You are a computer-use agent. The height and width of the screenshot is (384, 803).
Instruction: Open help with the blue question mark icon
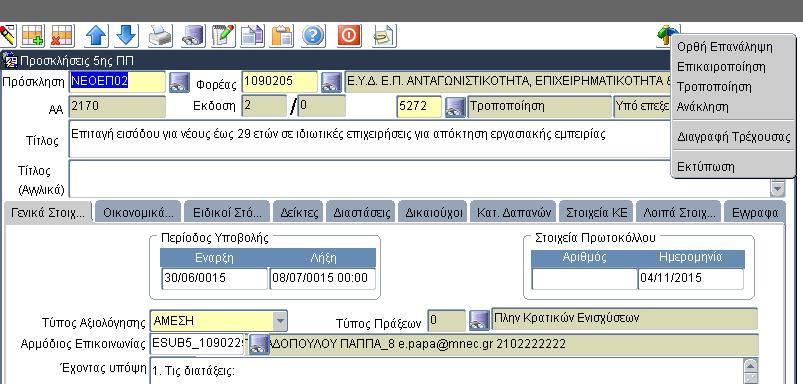313,36
